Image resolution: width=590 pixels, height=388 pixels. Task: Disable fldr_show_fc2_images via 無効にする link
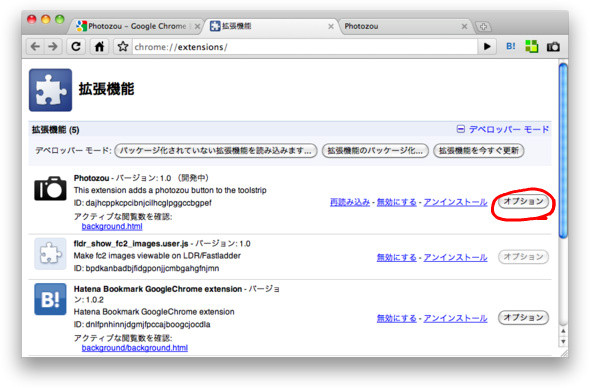397,257
